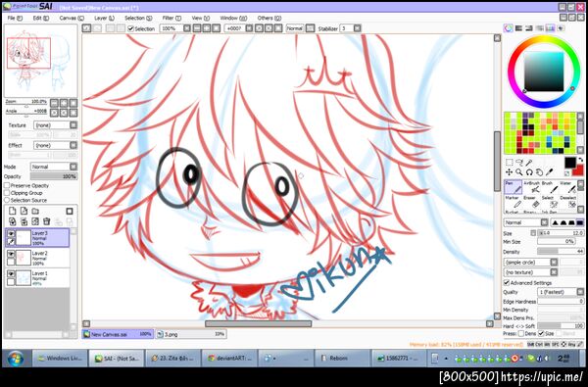Click the navigator canvas thumbnail
Image resolution: width=588 pixels, height=387 pixels.
click(40, 61)
